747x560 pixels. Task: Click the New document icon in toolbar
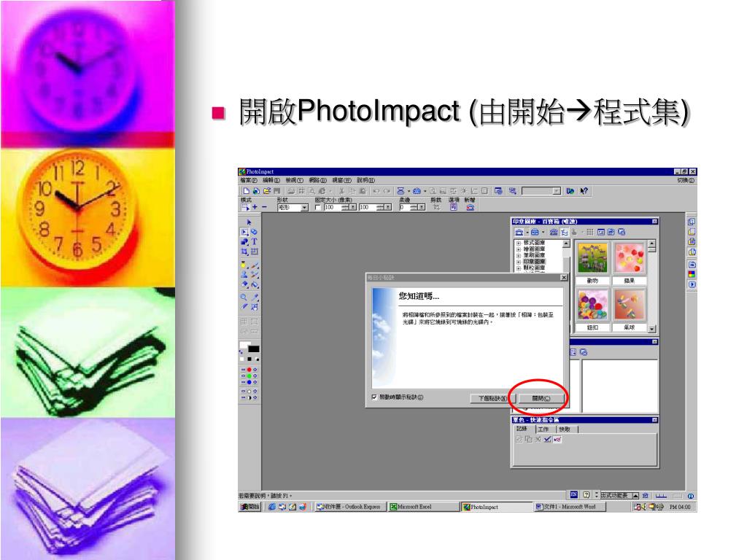[x=247, y=191]
